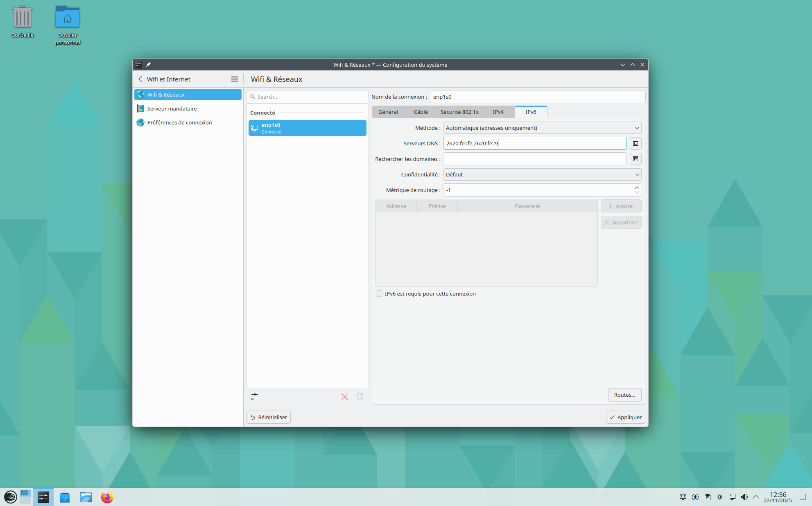This screenshot has width=812, height=506.
Task: Open DNS servers edit list icon
Action: pos(635,143)
